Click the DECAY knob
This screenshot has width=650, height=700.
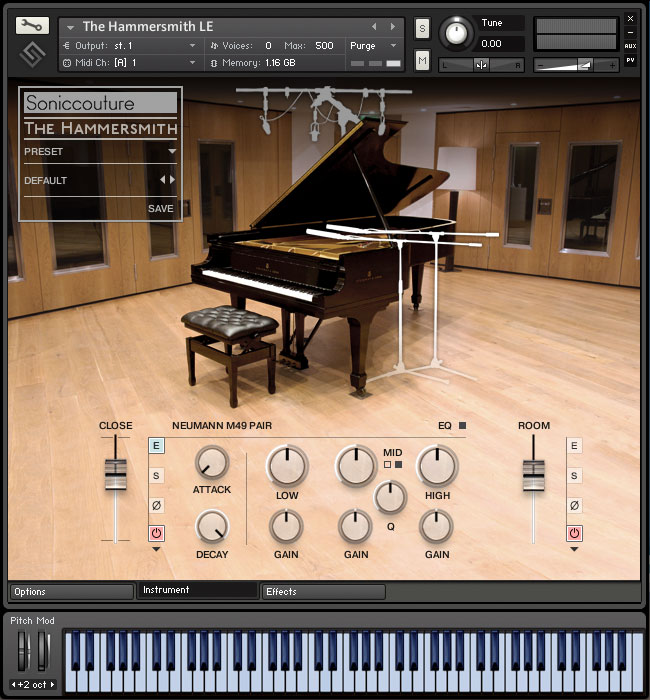click(x=212, y=527)
